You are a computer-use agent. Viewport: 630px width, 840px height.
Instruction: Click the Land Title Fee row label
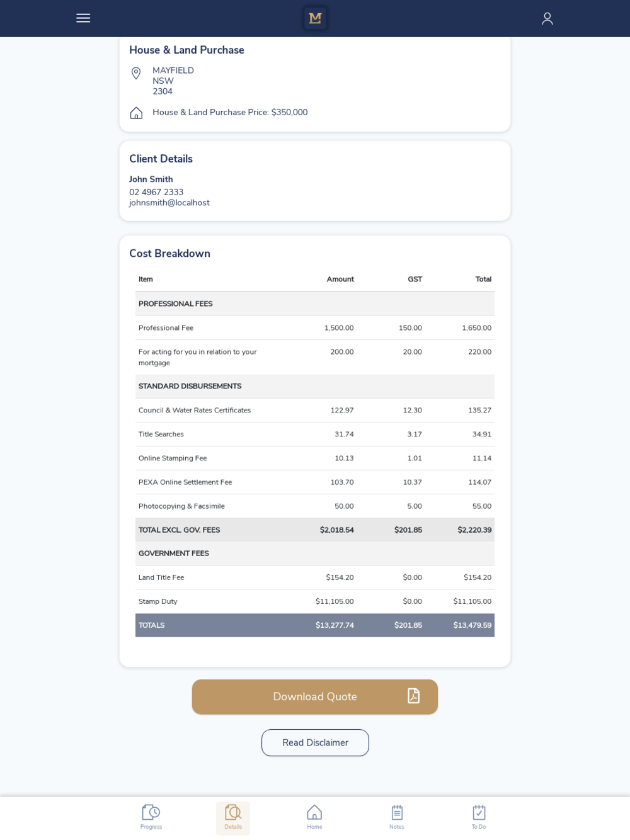coord(161,577)
